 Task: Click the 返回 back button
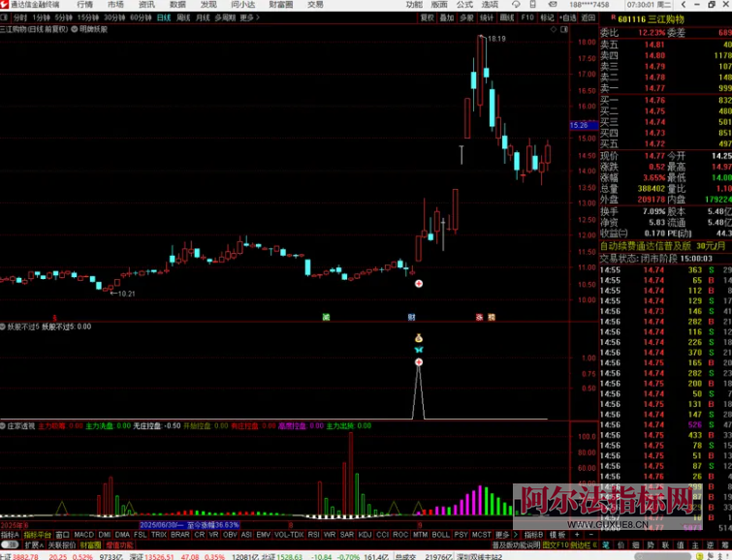tap(588, 17)
